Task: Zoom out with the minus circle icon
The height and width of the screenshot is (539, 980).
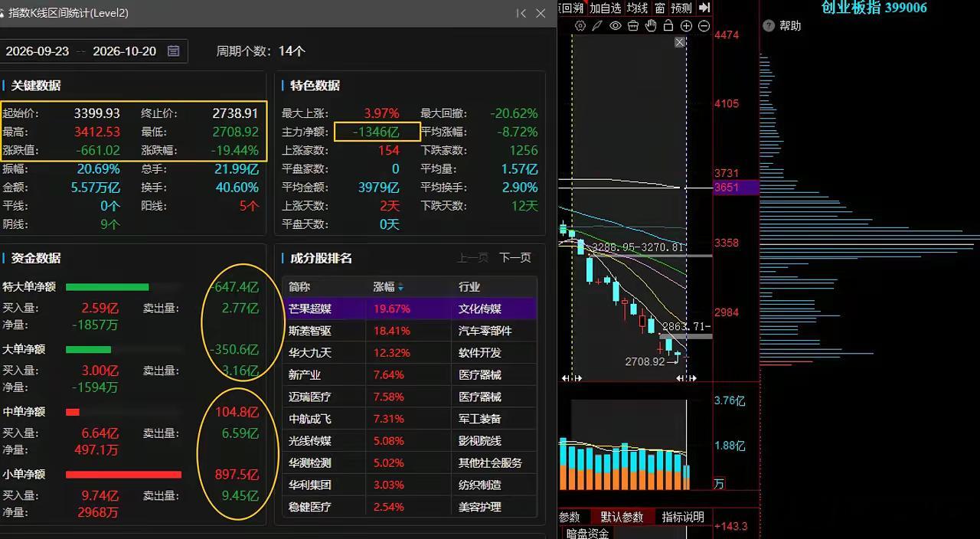Action: (704, 26)
